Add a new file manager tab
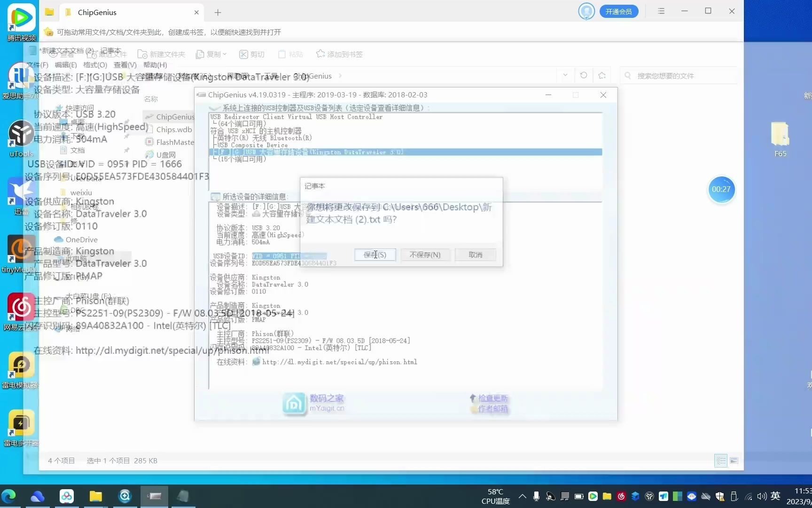This screenshot has height=508, width=812. point(218,12)
